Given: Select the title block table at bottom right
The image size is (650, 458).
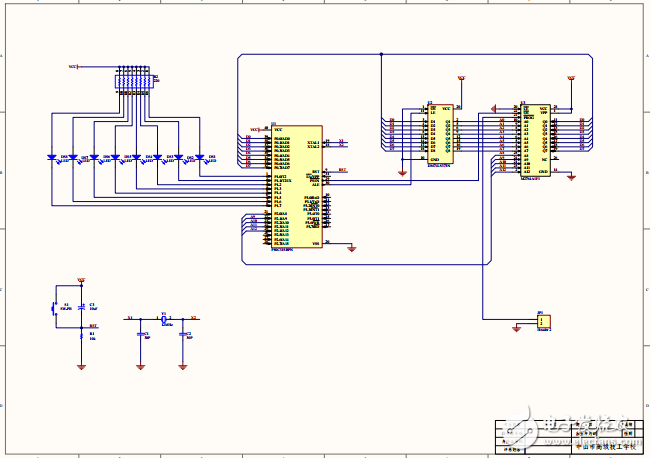Looking at the screenshot, I should [x=567, y=436].
